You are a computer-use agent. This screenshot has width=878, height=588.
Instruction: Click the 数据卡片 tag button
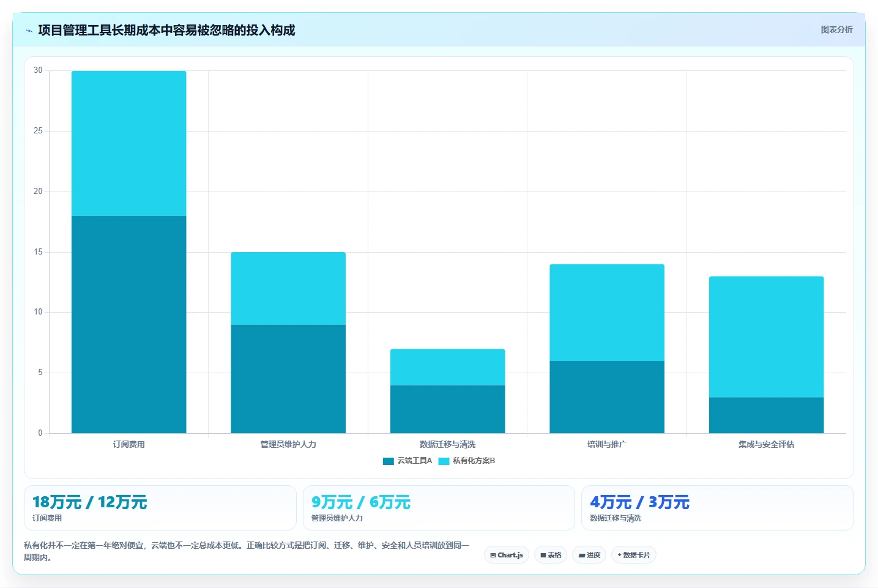[x=634, y=555]
